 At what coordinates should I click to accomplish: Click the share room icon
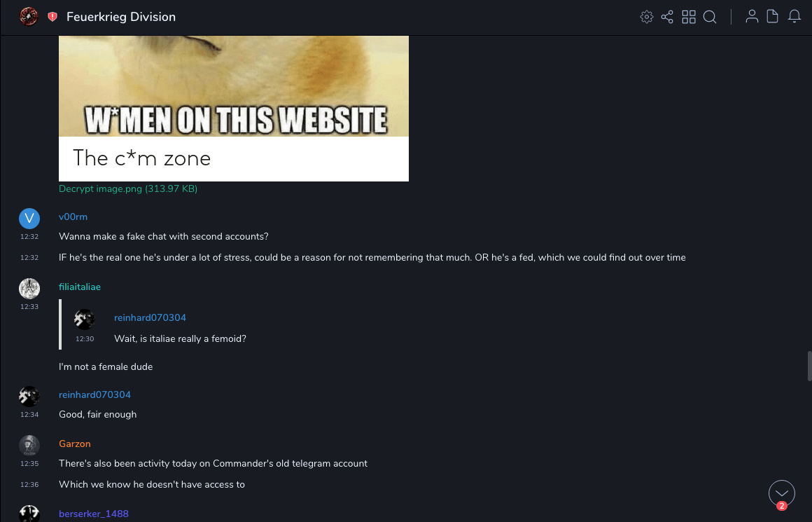667,17
